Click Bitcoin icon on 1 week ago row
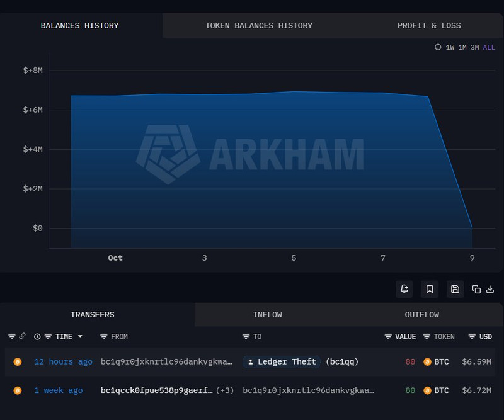Image resolution: width=504 pixels, height=420 pixels. click(18, 390)
